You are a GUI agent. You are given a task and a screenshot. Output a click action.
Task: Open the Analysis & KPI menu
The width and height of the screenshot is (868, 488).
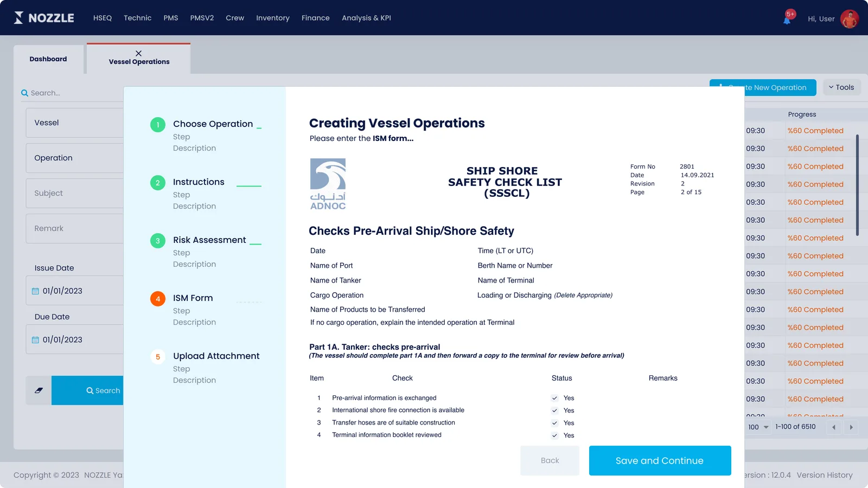pos(366,18)
